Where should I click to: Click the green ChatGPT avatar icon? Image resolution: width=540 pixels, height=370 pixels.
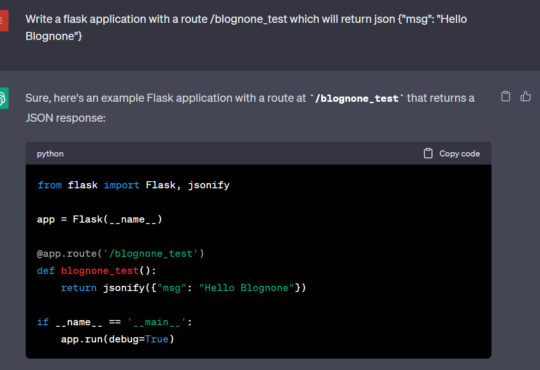4,99
